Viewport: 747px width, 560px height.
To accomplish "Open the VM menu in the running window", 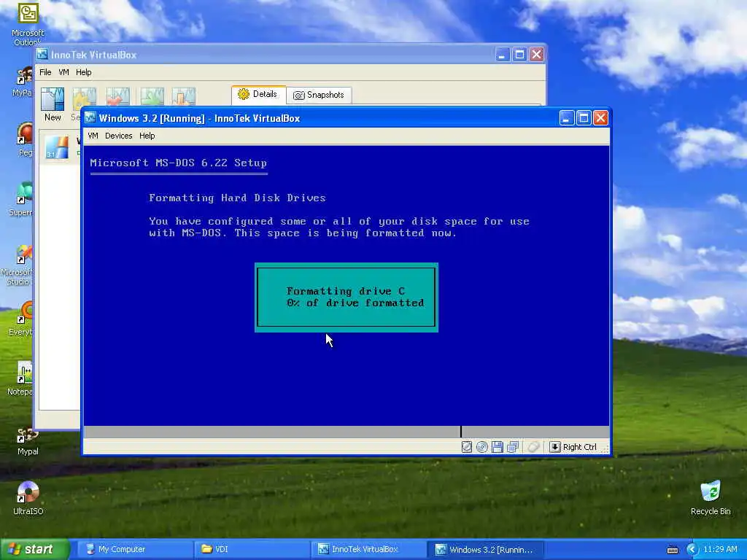I will [x=93, y=136].
